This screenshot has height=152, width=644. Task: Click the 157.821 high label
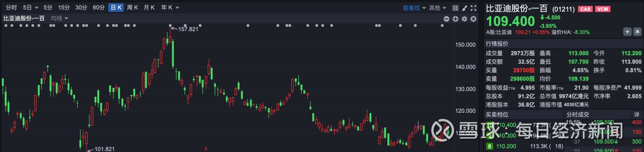188,29
